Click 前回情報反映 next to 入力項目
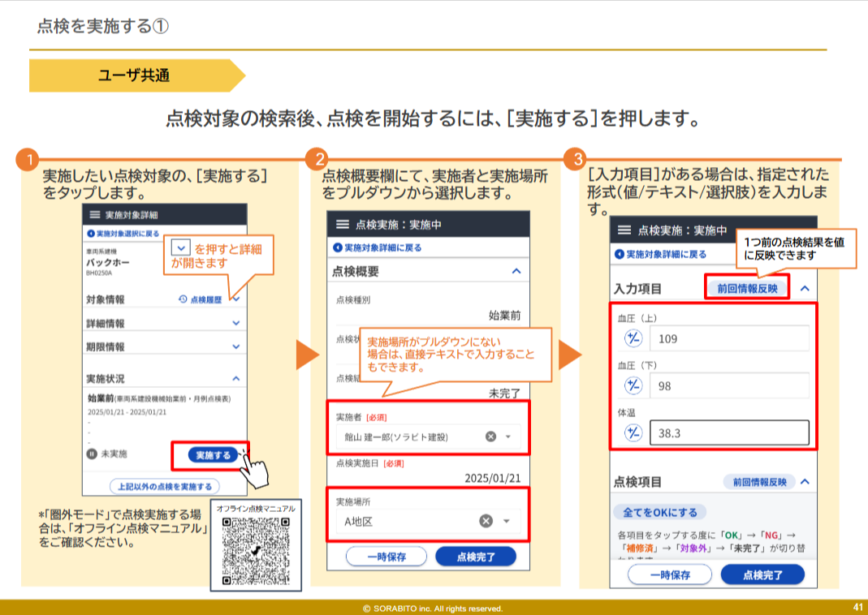This screenshot has height=615, width=868. click(x=746, y=288)
